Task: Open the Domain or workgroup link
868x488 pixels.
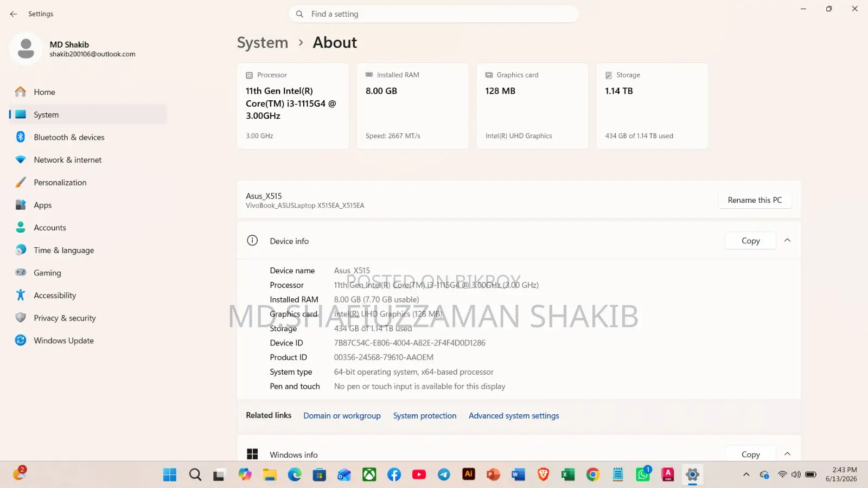Action: point(342,416)
